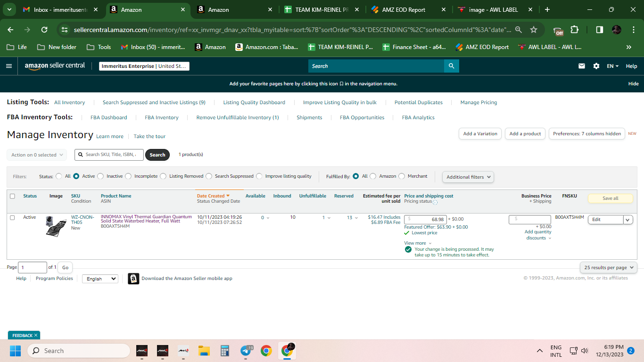This screenshot has width=644, height=362.
Task: Click the Save all button
Action: point(611,198)
